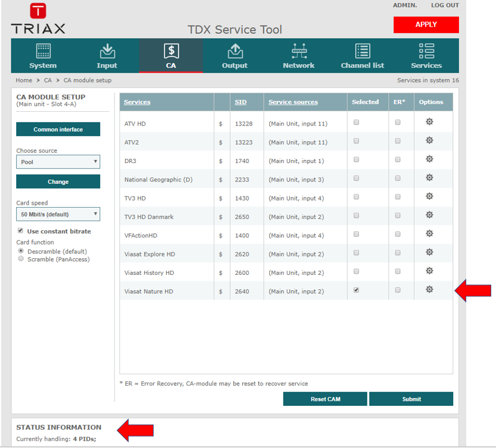This screenshot has width=496, height=448.
Task: Select the National Geographic (D) checkbox
Action: point(356,178)
